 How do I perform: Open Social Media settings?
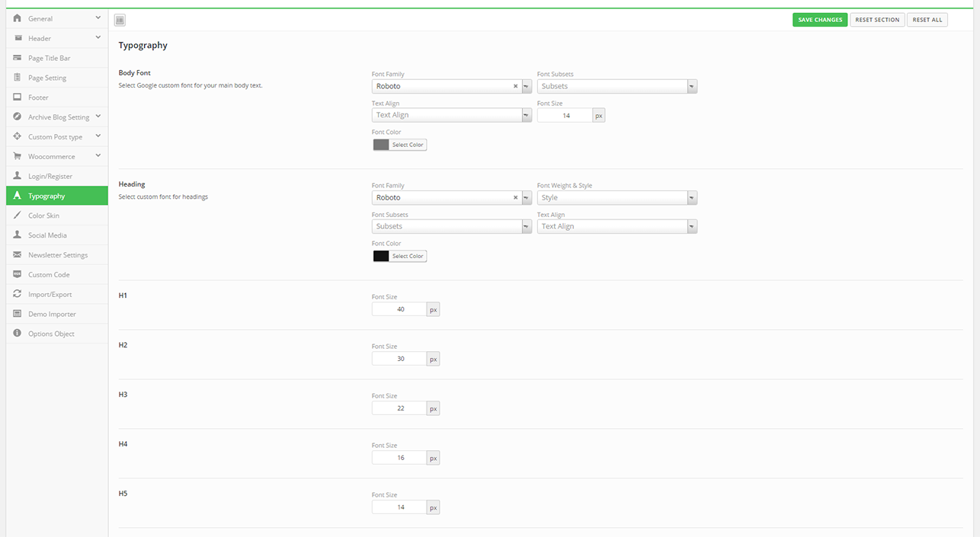[x=57, y=235]
